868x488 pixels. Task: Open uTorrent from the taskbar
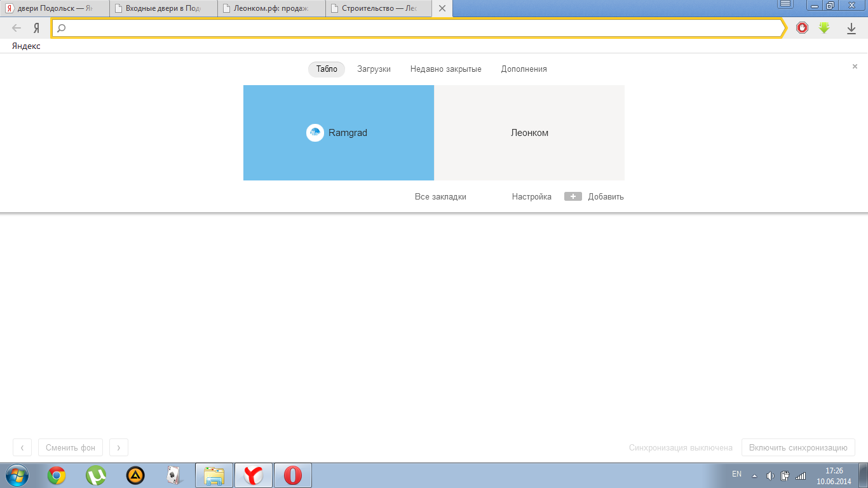coord(96,475)
